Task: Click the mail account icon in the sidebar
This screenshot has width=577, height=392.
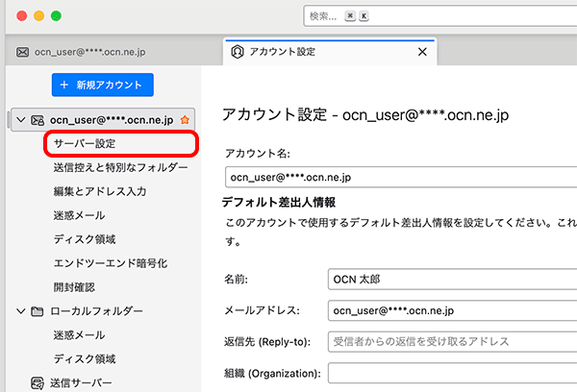Action: click(x=38, y=120)
